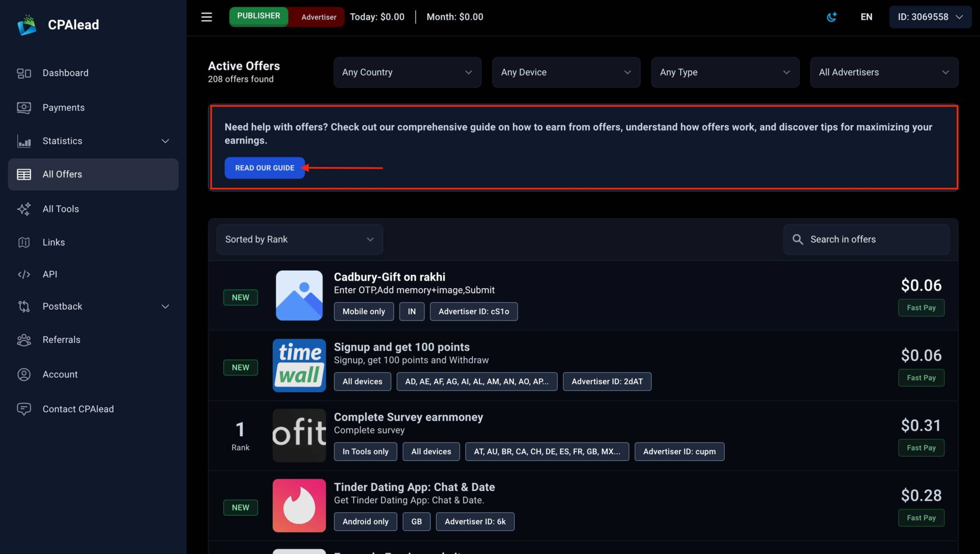Expand the Statistics submenu chevron
The height and width of the screenshot is (554, 980).
165,141
